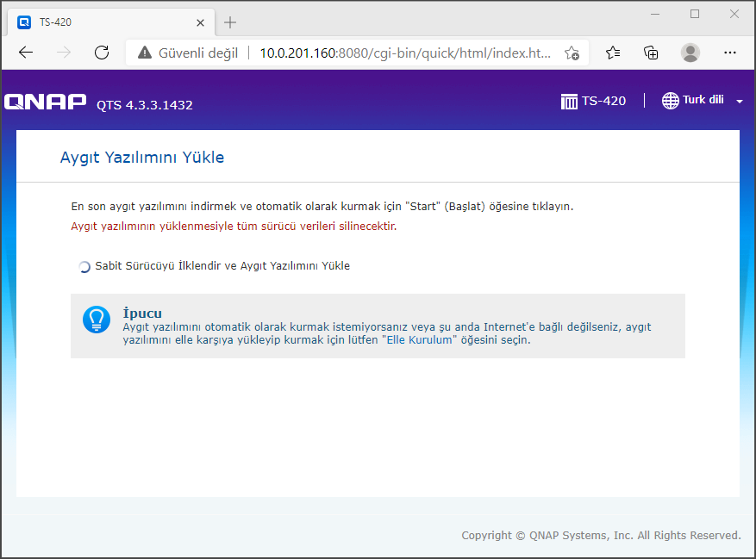This screenshot has height=559, width=756.
Task: Click the address bar URL field
Action: tap(405, 53)
